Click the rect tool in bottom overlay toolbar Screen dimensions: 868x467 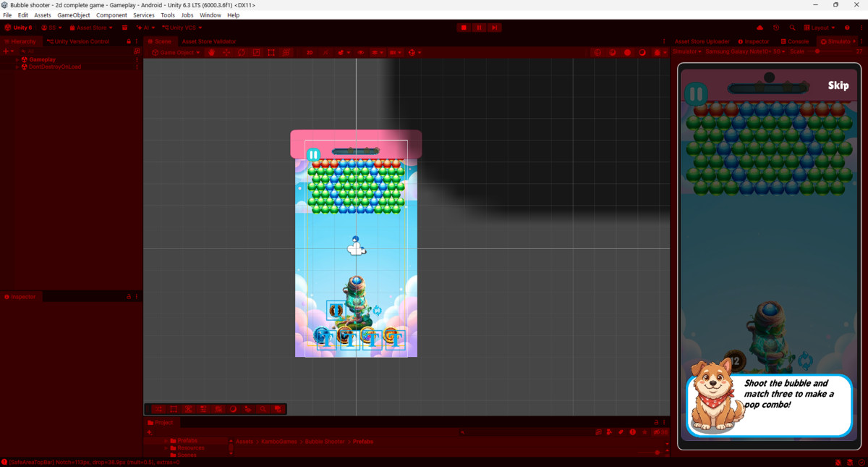click(174, 409)
